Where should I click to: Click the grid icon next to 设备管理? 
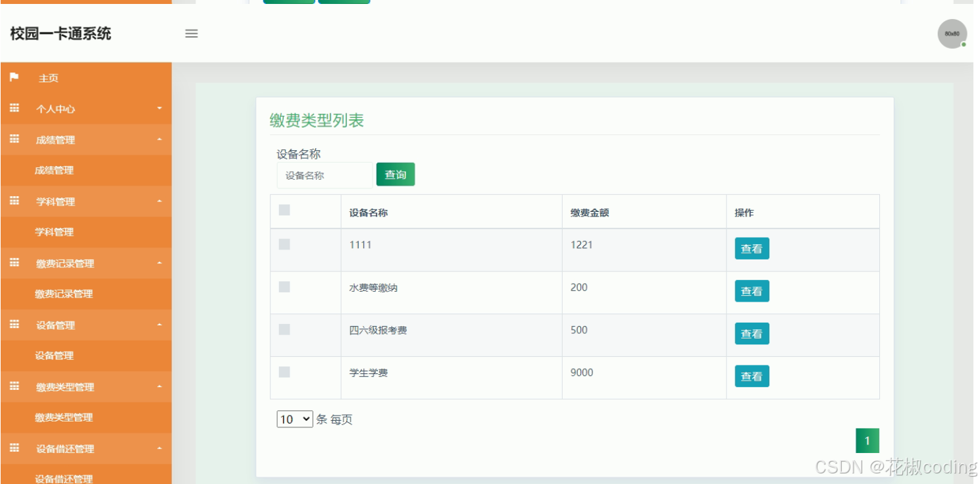[x=14, y=325]
